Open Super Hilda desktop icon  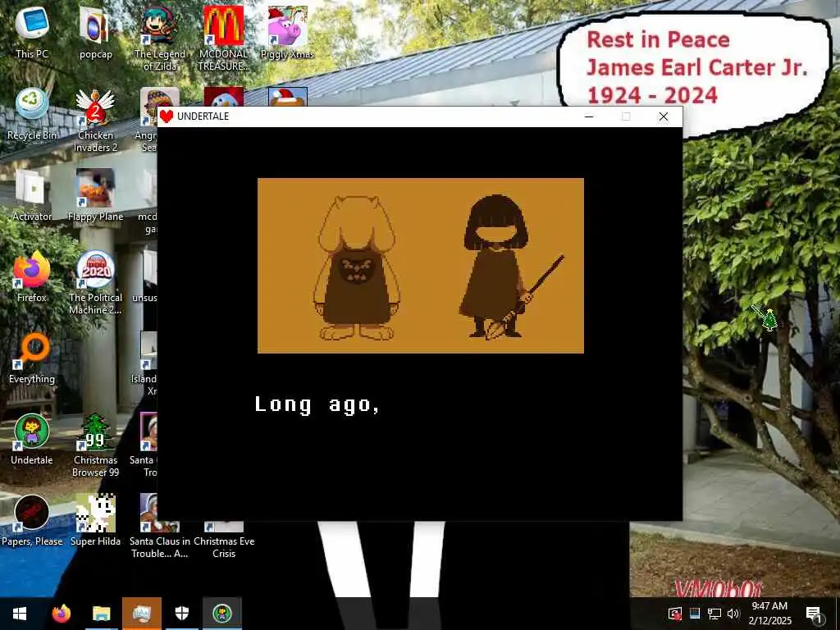(x=95, y=521)
